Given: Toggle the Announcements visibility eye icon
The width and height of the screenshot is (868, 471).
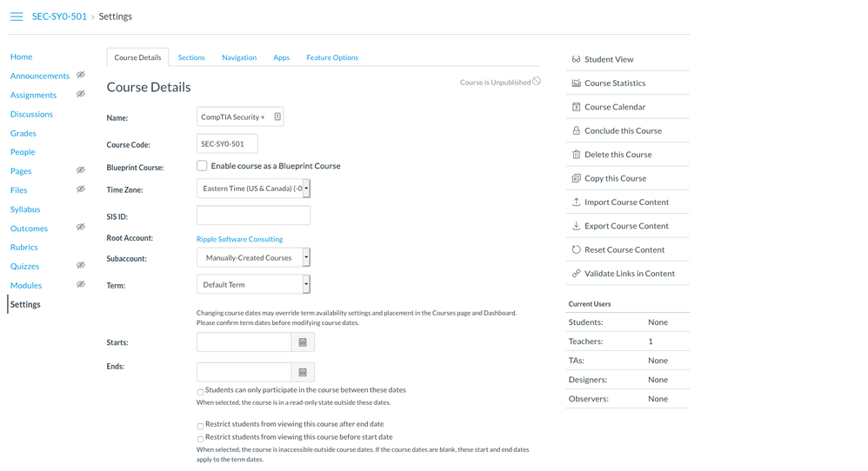Looking at the screenshot, I should pos(81,76).
